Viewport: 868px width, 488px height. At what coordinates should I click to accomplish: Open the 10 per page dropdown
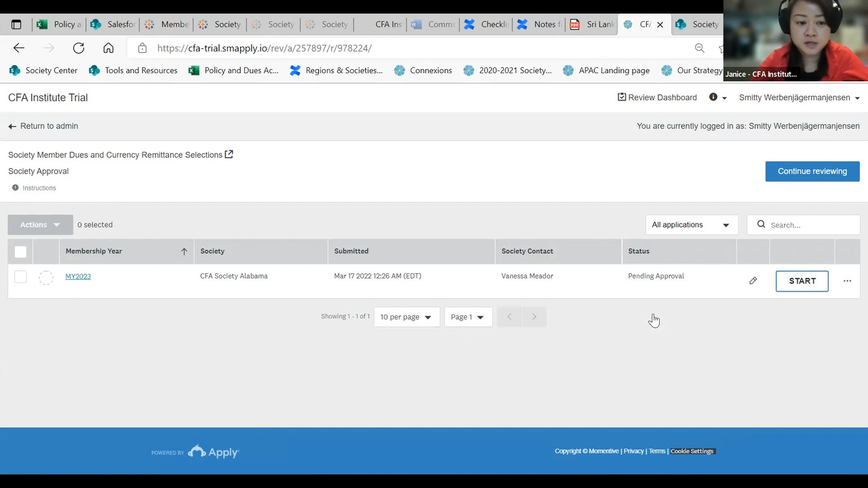(x=406, y=317)
